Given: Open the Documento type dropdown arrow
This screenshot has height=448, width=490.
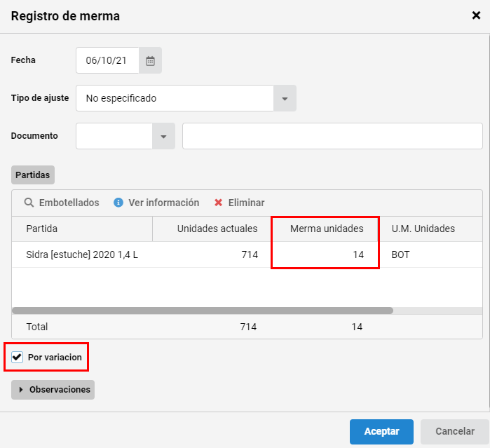Looking at the screenshot, I should (x=163, y=136).
